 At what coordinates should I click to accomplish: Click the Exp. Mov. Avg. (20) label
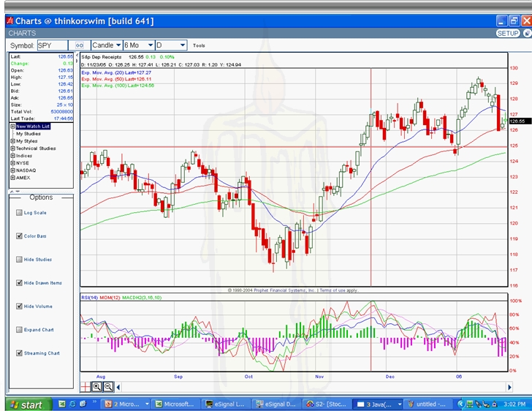[116, 72]
